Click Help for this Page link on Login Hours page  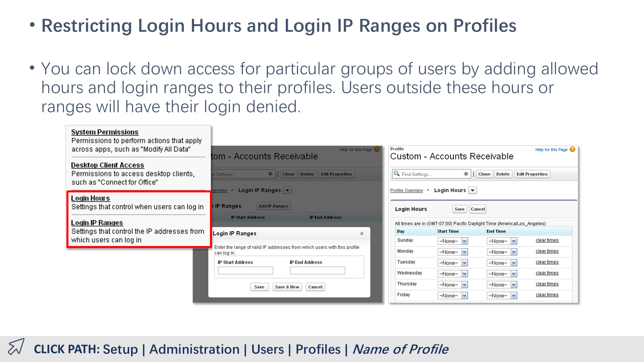[551, 150]
